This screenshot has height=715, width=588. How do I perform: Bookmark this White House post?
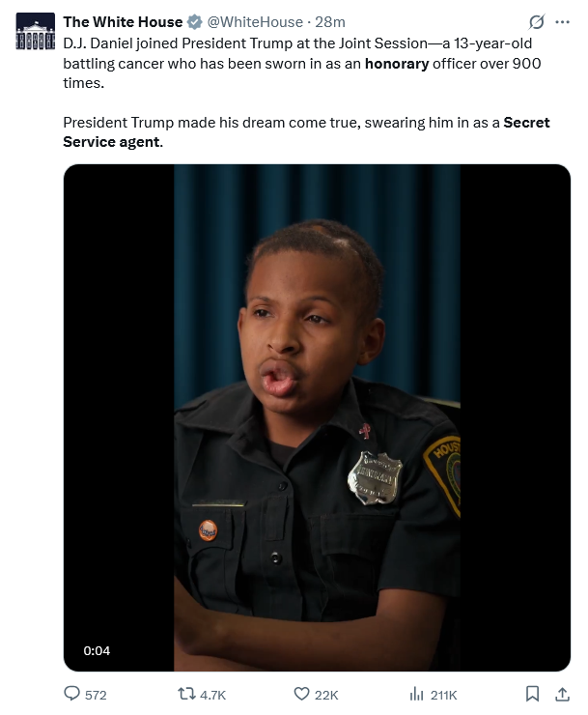click(x=532, y=694)
